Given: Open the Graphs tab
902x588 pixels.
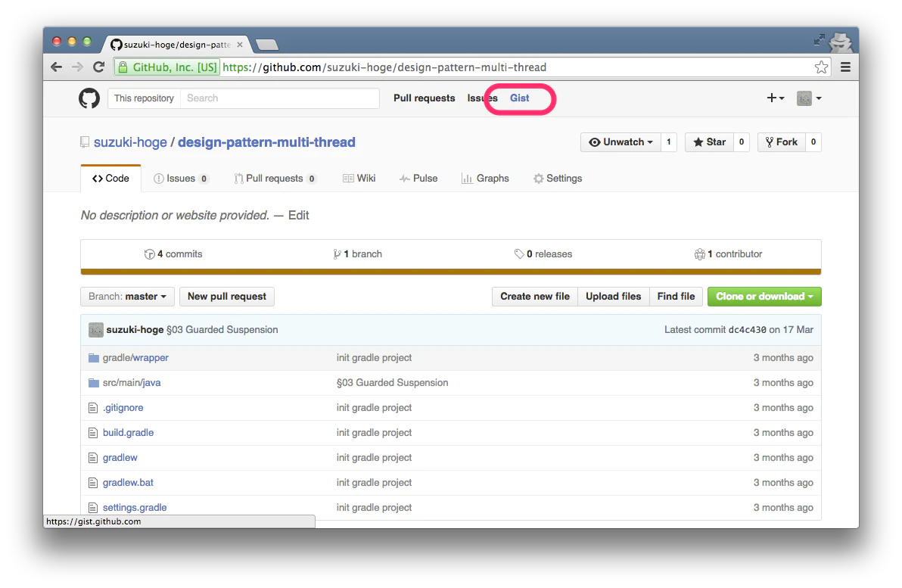Looking at the screenshot, I should 485,179.
